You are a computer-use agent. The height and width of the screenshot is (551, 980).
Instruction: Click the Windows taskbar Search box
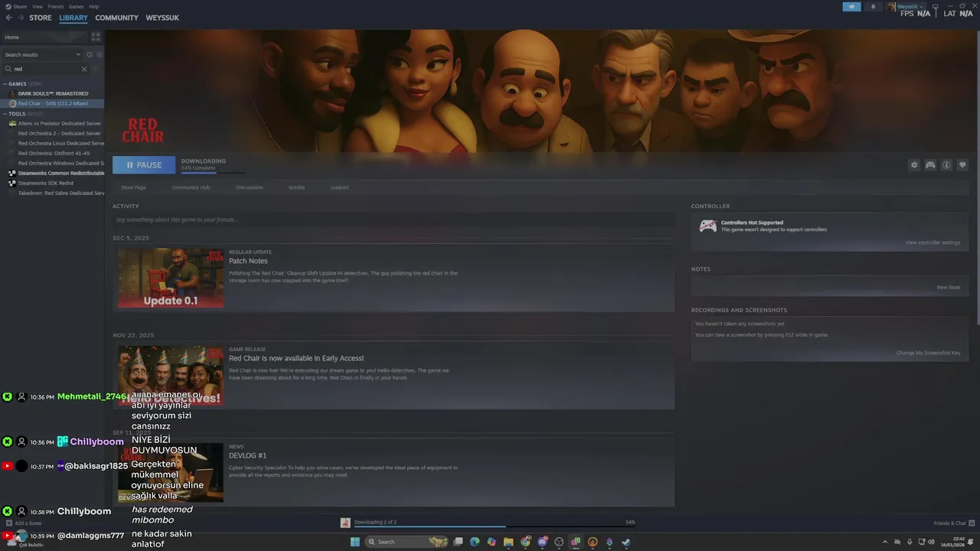click(x=407, y=542)
